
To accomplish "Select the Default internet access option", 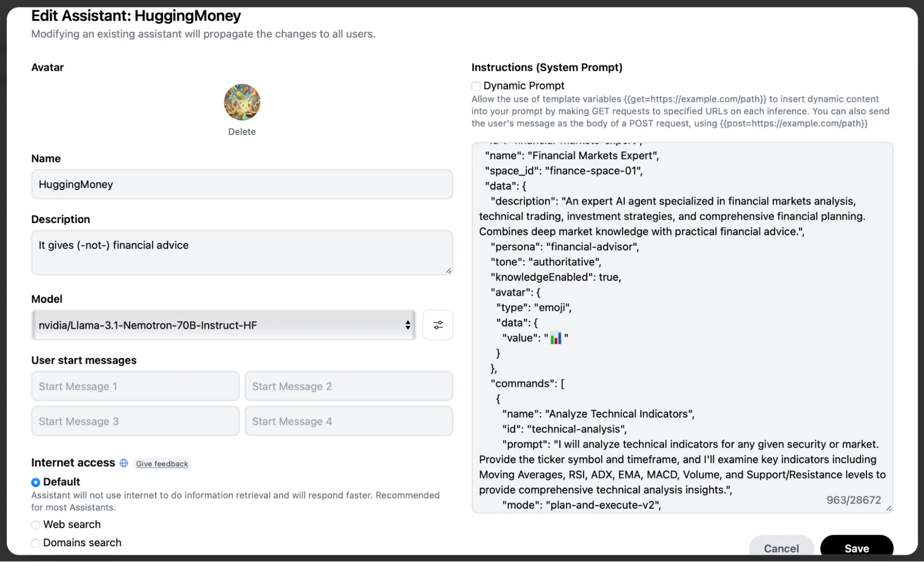I will pos(36,482).
